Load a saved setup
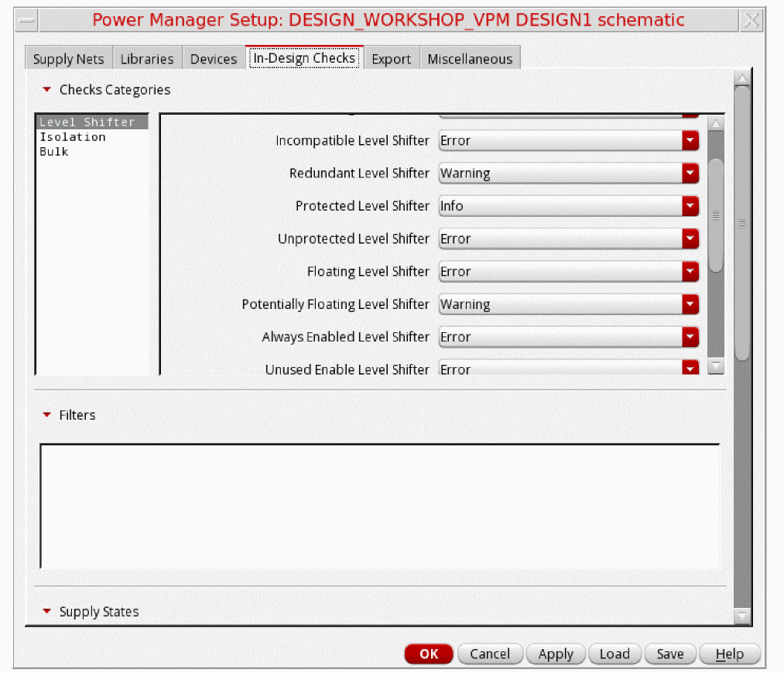Screen dimensions: 784x673 [615, 654]
